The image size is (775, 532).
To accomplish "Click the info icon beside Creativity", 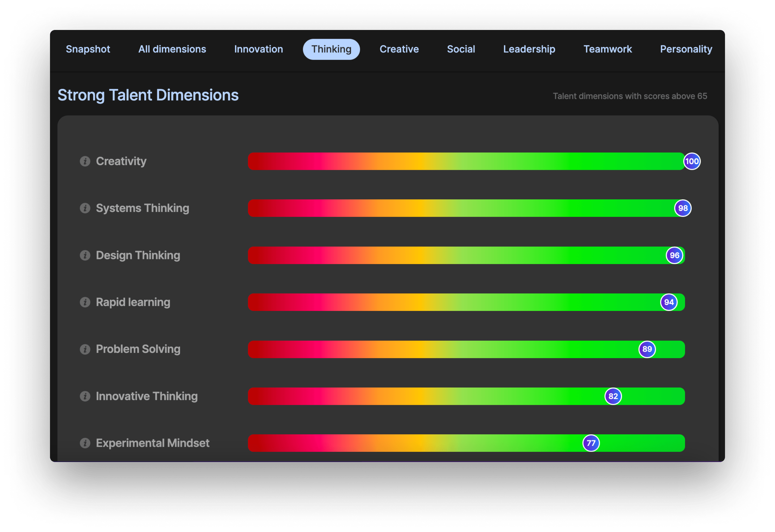I will pyautogui.click(x=85, y=161).
